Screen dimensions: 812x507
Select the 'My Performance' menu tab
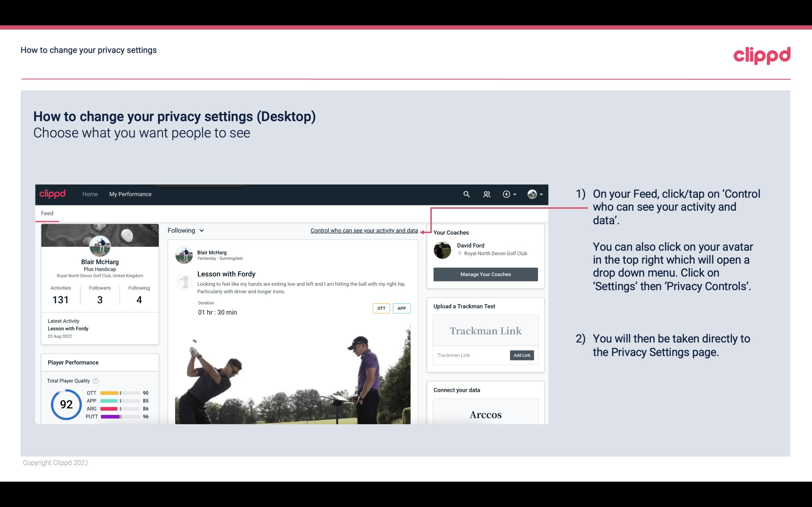pos(130,194)
